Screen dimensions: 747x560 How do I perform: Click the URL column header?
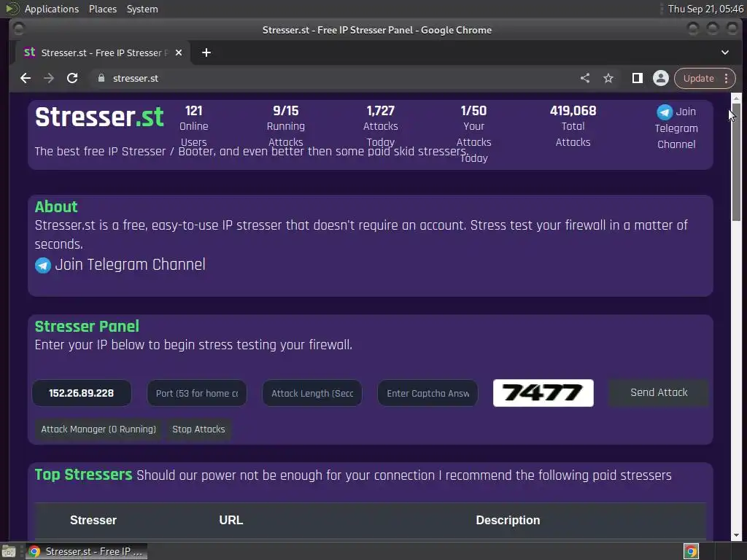(x=231, y=520)
